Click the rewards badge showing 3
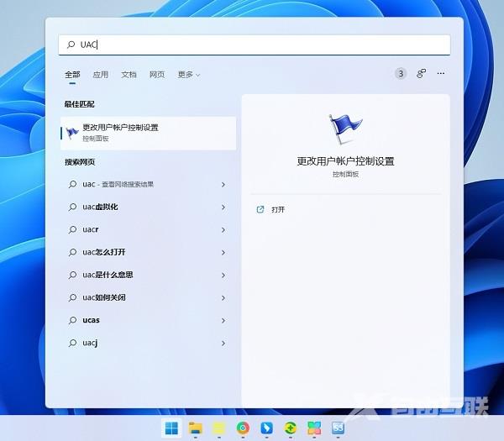Image resolution: width=504 pixels, height=441 pixels. (x=401, y=74)
